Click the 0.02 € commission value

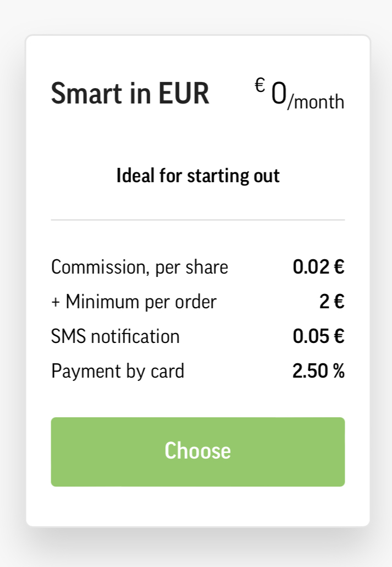tap(319, 267)
